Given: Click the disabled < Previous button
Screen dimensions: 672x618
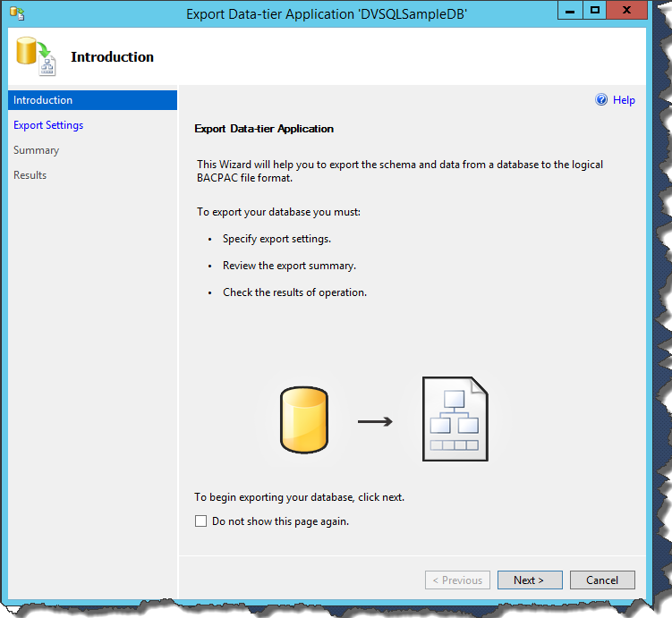Looking at the screenshot, I should point(457,580).
